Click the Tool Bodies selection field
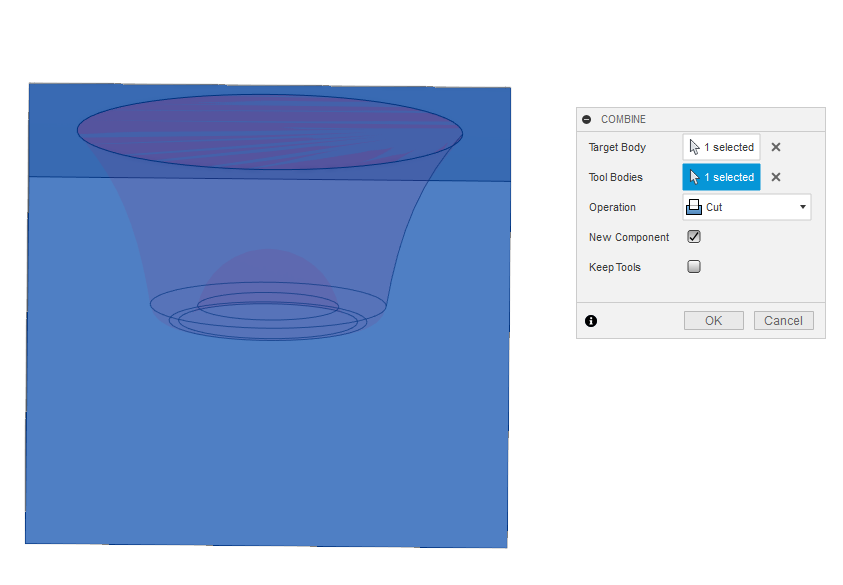 [x=721, y=177]
